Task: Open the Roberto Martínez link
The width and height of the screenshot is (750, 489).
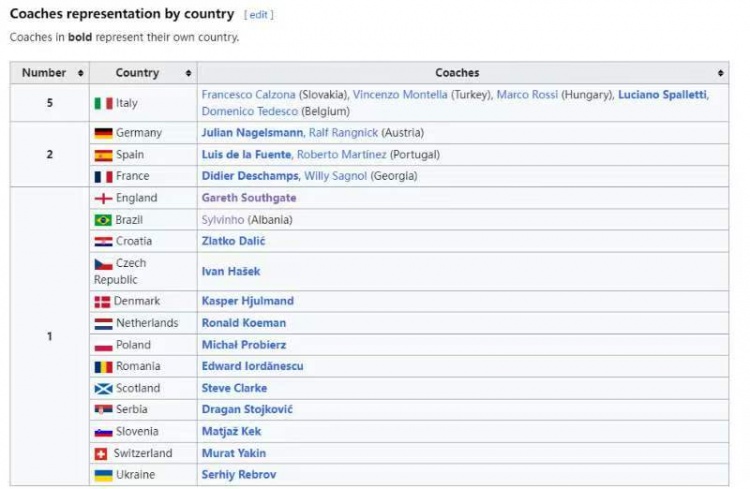Action: [x=344, y=155]
